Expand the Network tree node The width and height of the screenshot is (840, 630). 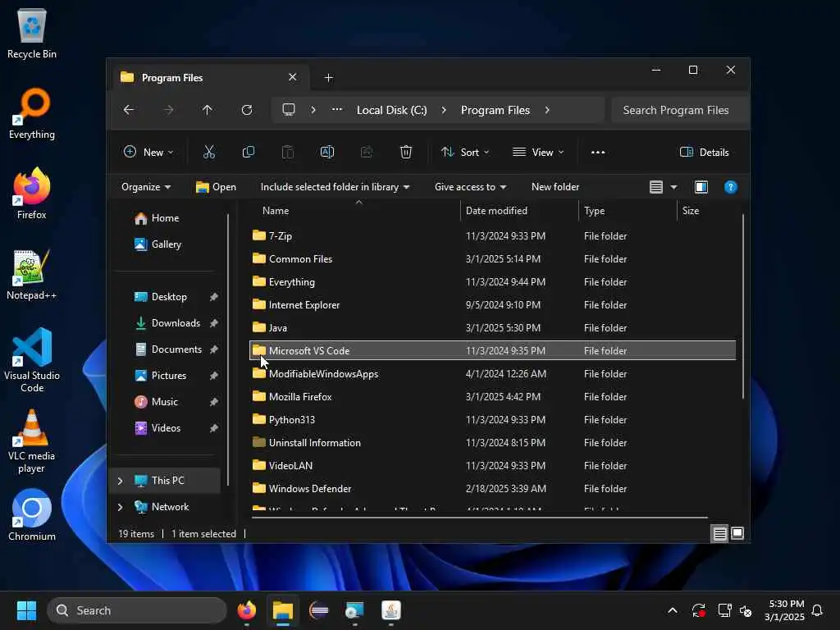(120, 507)
